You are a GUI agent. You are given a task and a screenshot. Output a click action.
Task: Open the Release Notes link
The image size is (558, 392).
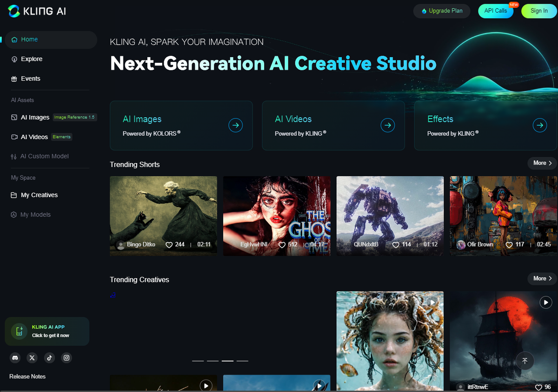(27, 376)
